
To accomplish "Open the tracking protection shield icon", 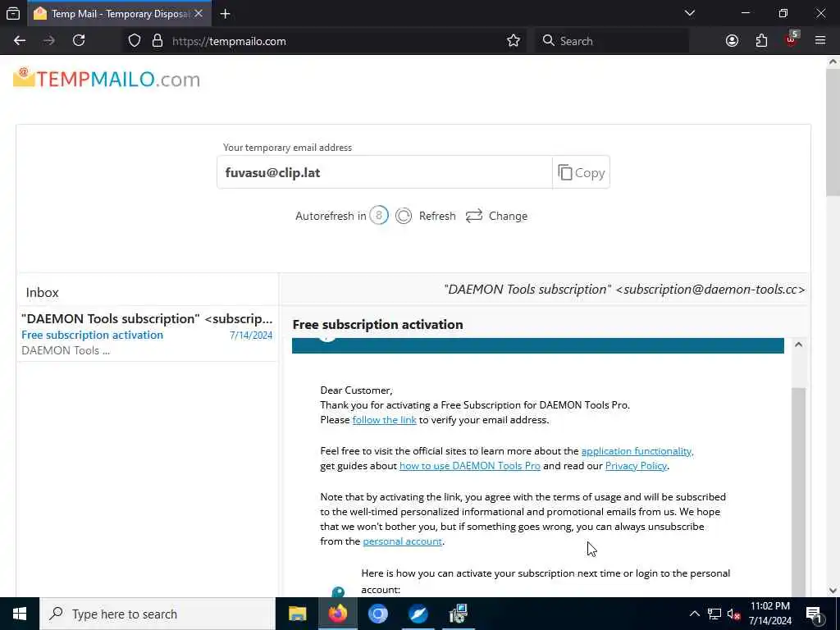I will point(135,41).
